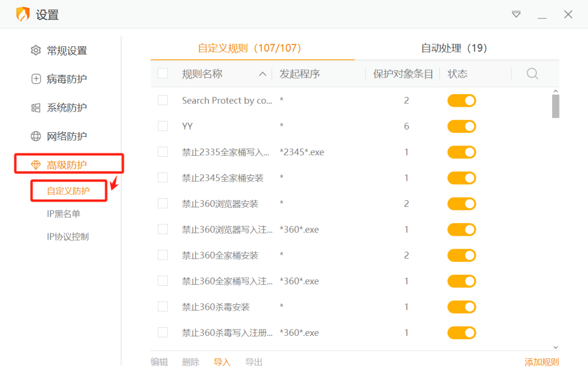Click the plus-box icon for 病毒防护
588x387 pixels.
coord(35,79)
